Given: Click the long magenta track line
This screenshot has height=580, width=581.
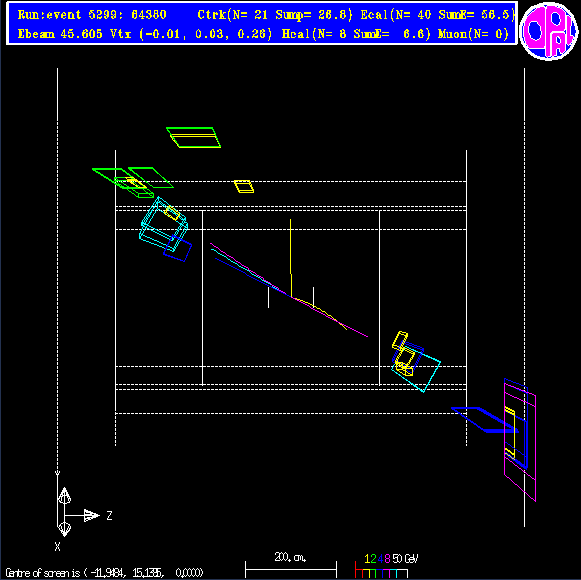Looking at the screenshot, I should coord(289,290).
